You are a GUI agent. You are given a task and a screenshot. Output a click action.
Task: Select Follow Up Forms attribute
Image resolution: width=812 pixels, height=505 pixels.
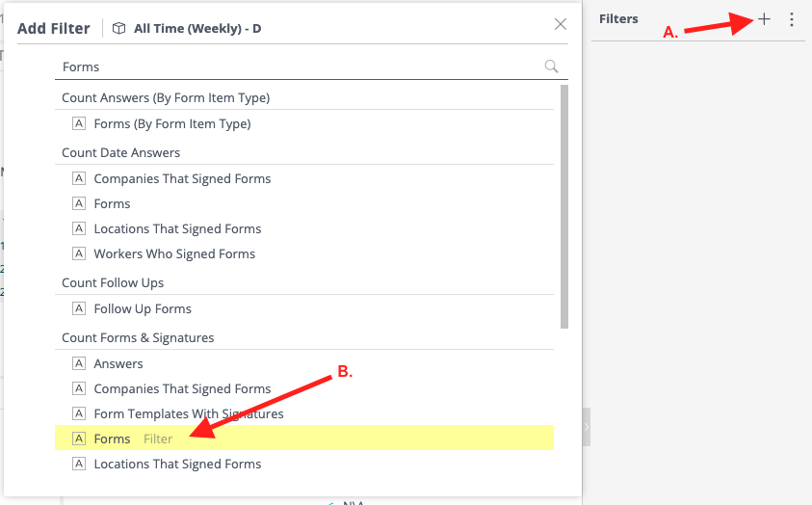click(143, 309)
